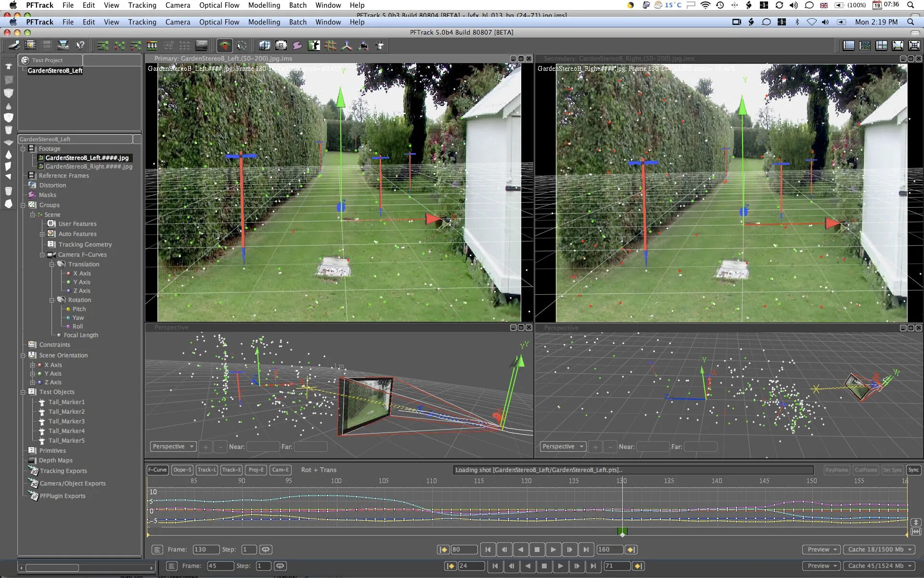Viewport: 924px width, 578px height.
Task: Click the camera solve icon in toolbar
Action: (x=224, y=45)
